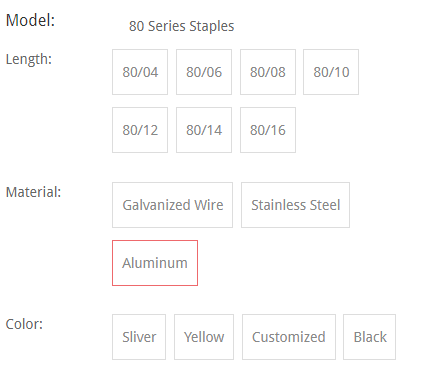This screenshot has width=424, height=369.
Task: Select the Sliver color option
Action: tap(139, 337)
